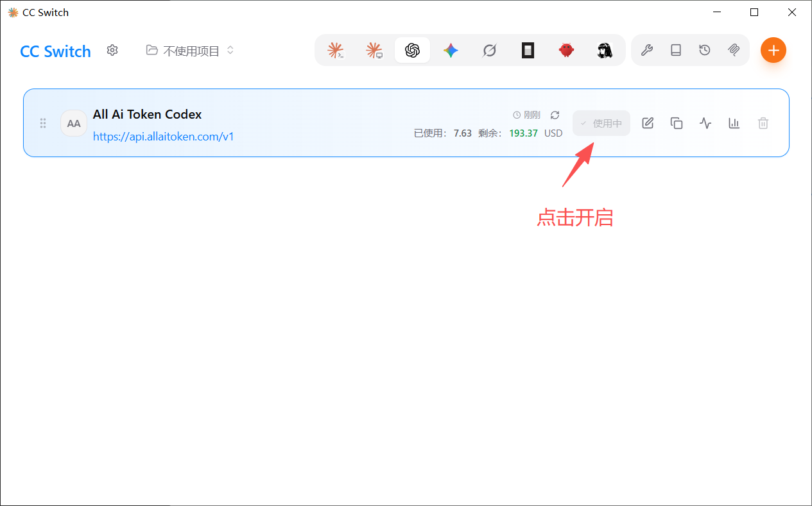Image resolution: width=812 pixels, height=506 pixels.
Task: Add a new provider with orange plus button
Action: 773,50
